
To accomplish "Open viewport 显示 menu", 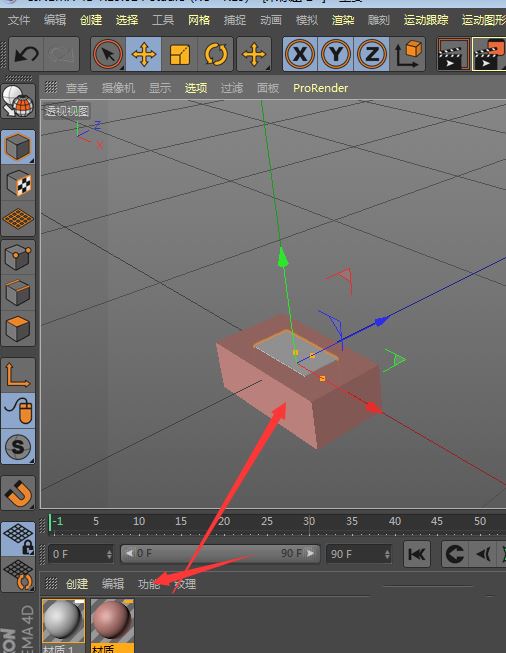I will coord(160,88).
